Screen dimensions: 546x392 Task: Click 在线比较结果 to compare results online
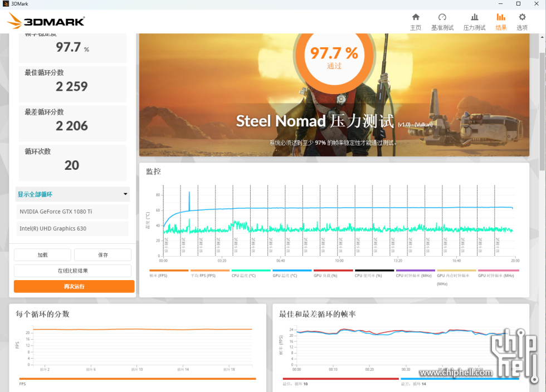point(72,271)
